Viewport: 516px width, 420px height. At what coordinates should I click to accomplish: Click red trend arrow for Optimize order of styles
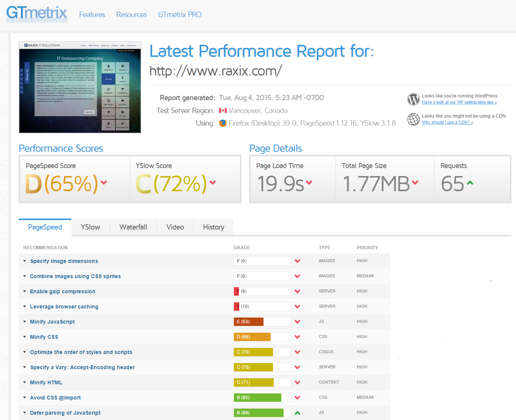(298, 352)
